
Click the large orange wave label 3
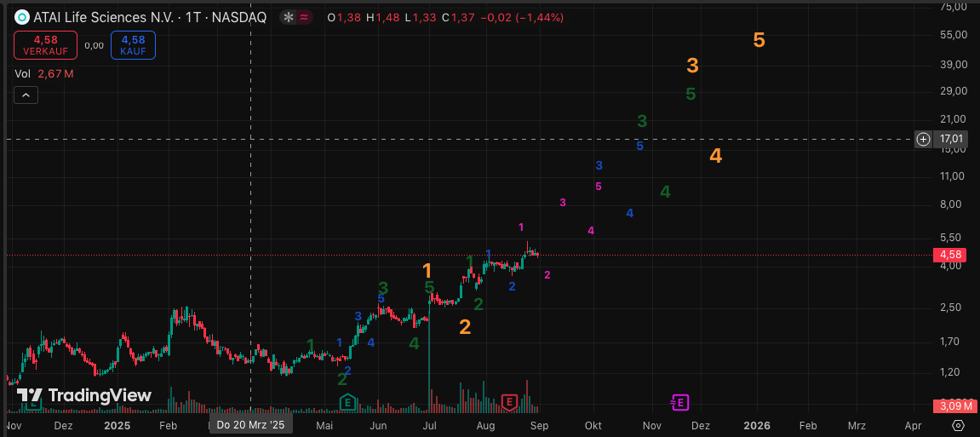(x=693, y=66)
